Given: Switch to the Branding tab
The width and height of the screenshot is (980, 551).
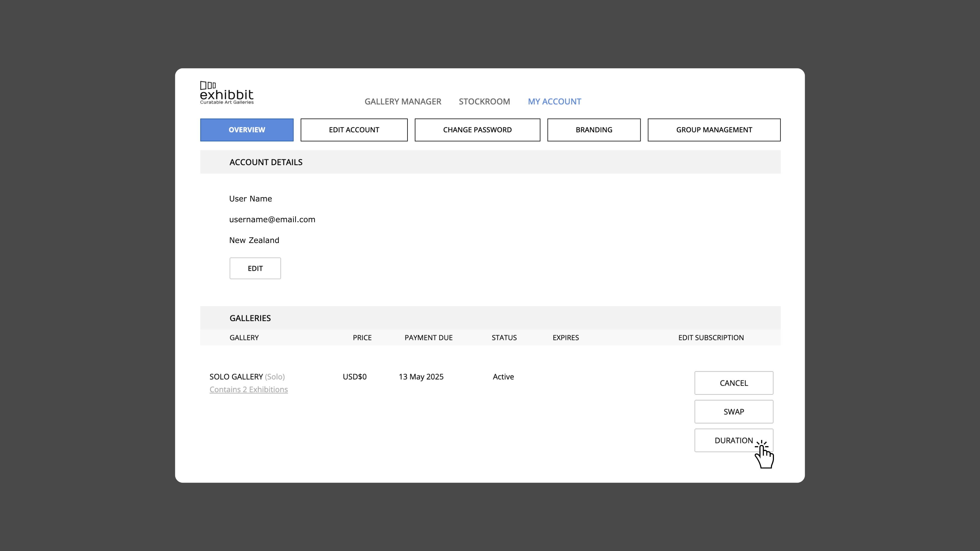Looking at the screenshot, I should point(594,130).
